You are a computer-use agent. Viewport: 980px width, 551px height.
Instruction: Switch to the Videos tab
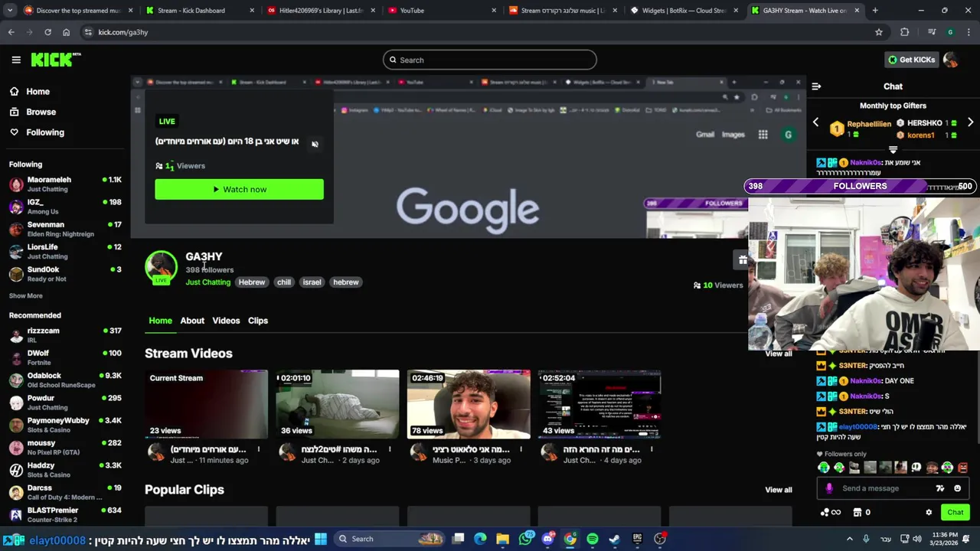pyautogui.click(x=226, y=321)
